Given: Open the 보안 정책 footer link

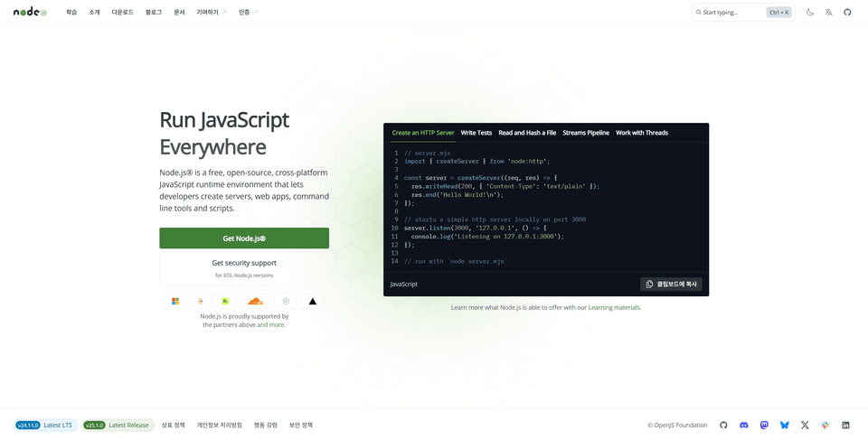Looking at the screenshot, I should [300, 425].
